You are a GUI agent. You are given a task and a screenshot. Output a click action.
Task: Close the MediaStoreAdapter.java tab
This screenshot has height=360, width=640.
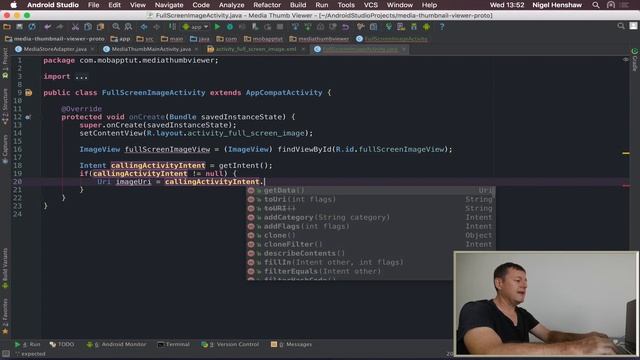pos(92,49)
